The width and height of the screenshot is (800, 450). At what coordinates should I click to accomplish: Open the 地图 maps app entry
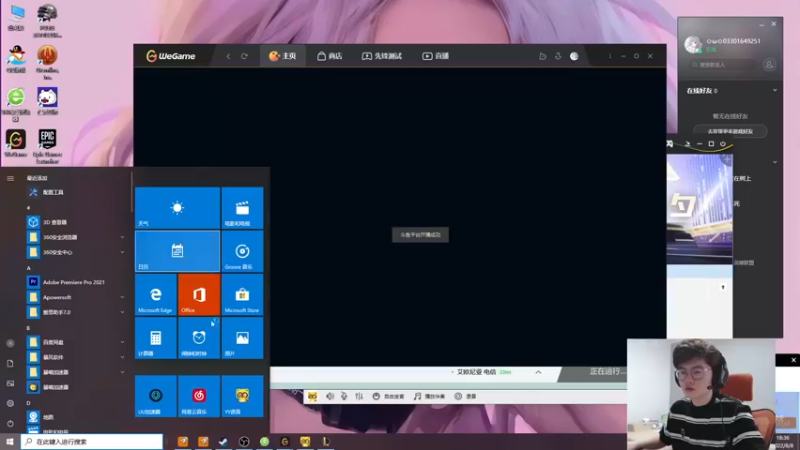click(77, 417)
